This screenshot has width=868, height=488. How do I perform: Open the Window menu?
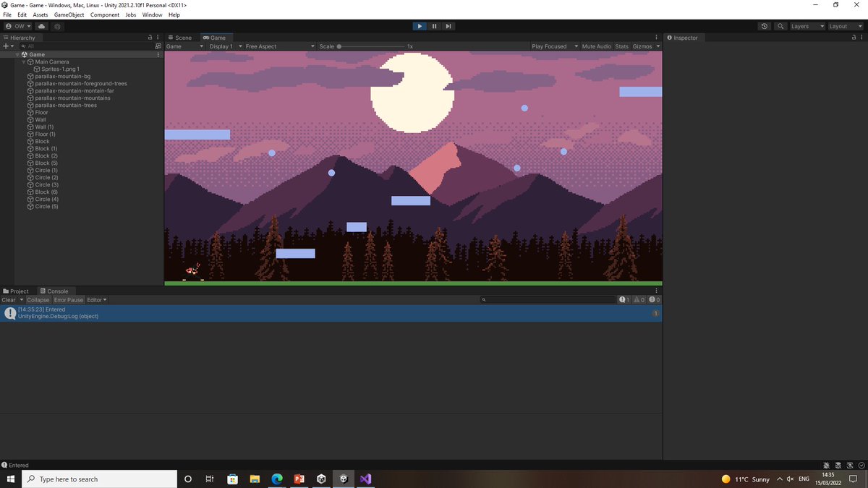[x=152, y=14]
